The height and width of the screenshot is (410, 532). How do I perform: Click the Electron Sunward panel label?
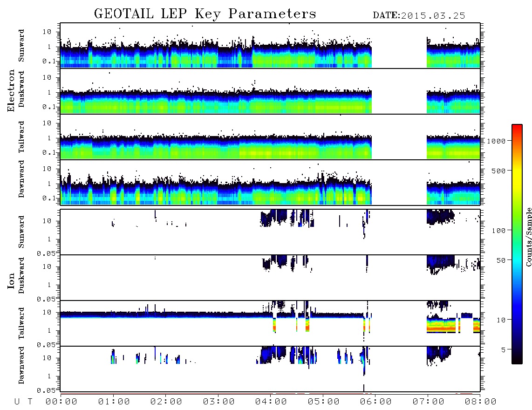point(21,46)
